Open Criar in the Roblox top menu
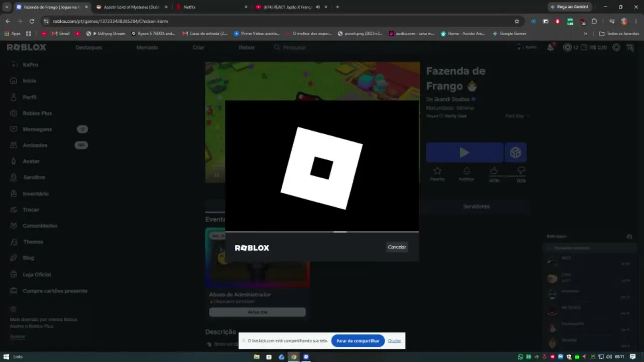This screenshot has width=644, height=362. pos(198,47)
